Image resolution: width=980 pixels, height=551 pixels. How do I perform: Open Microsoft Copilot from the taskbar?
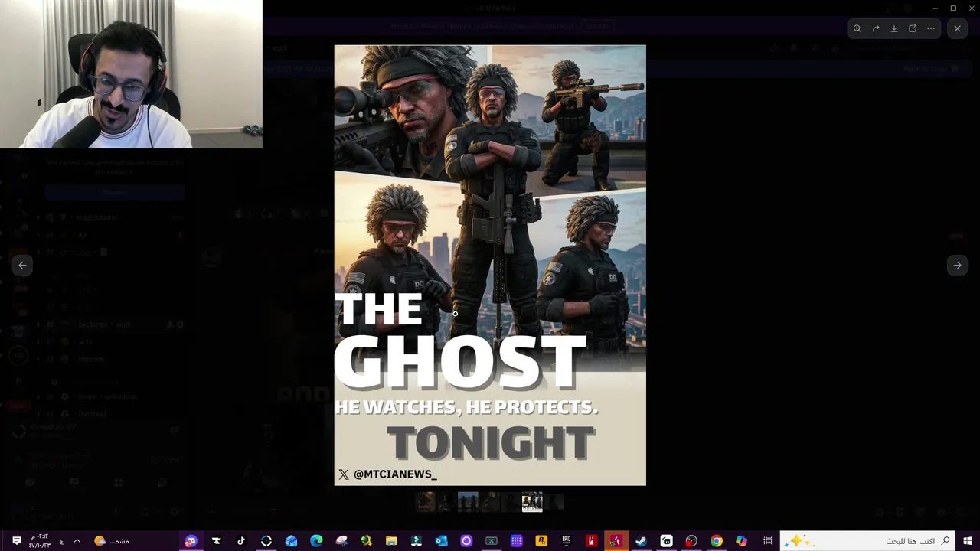741,541
